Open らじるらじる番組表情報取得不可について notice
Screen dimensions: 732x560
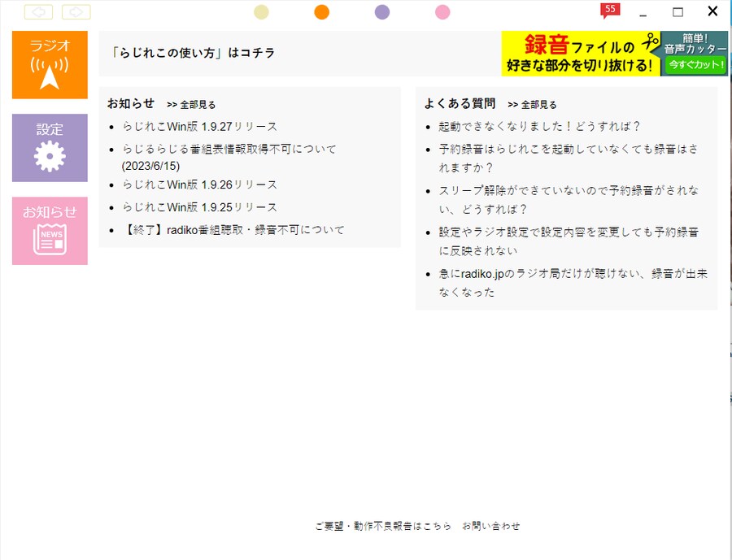229,157
